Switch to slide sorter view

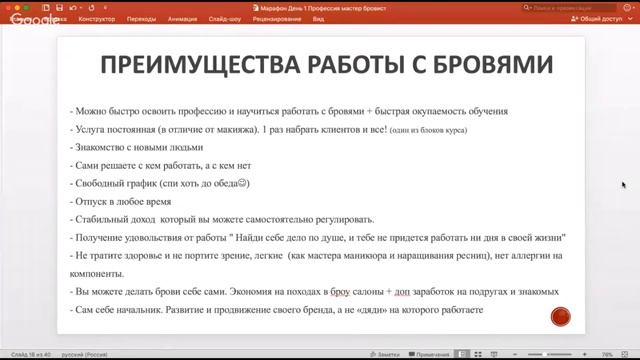[478, 354]
